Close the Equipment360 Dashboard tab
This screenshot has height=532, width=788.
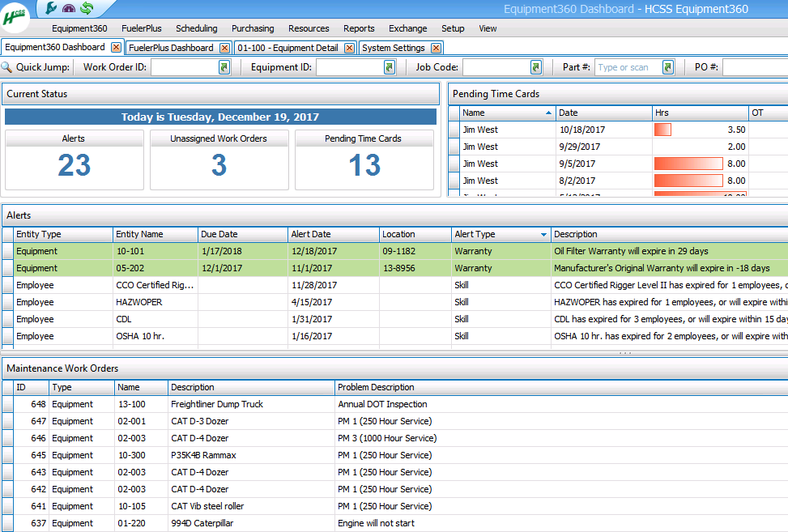pyautogui.click(x=116, y=47)
